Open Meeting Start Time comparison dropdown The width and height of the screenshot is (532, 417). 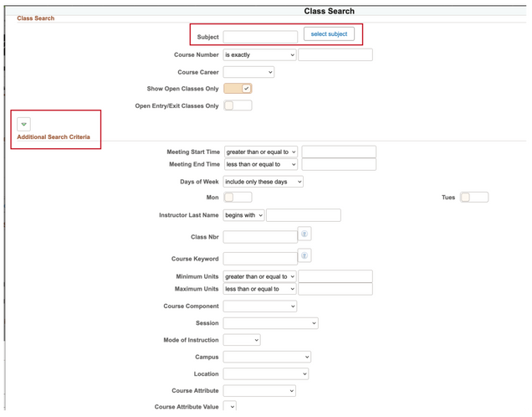coord(261,152)
